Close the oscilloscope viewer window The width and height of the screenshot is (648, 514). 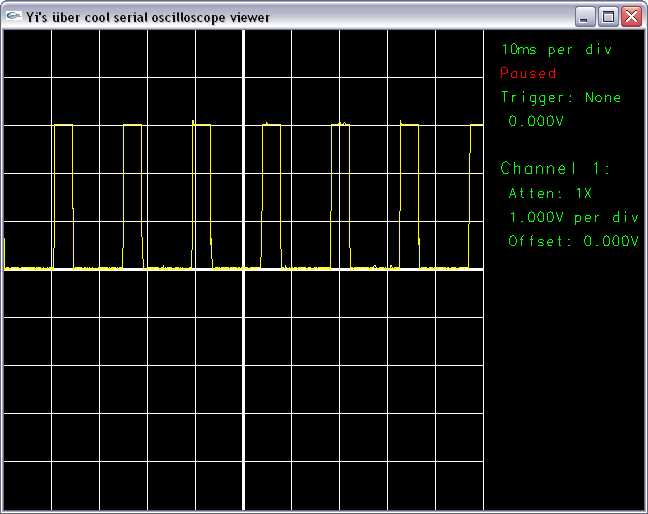[632, 17]
